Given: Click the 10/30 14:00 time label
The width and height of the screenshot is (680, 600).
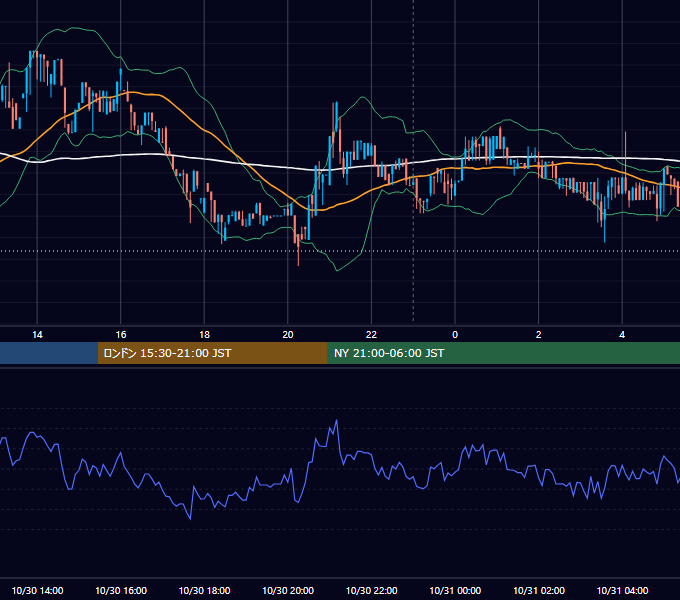Looking at the screenshot, I should click(37, 590).
